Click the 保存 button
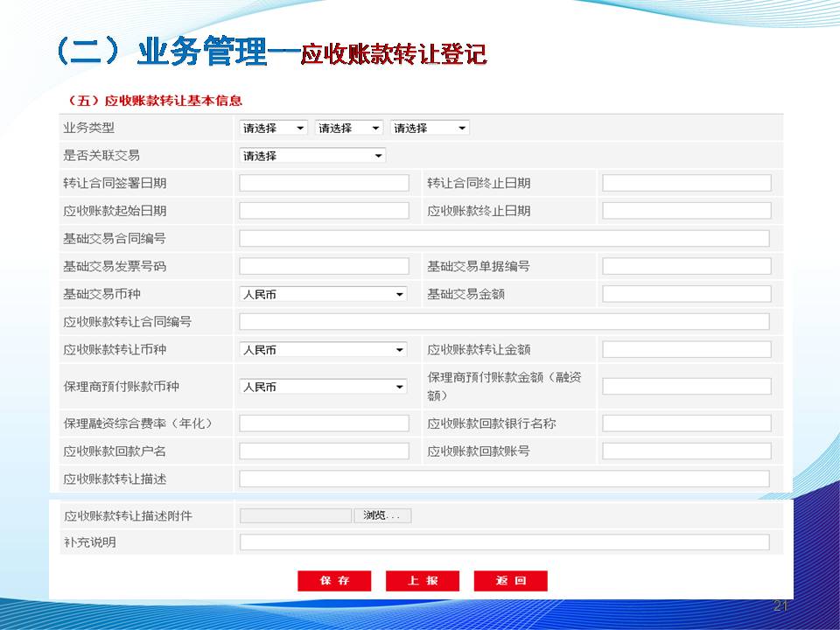 tap(334, 581)
